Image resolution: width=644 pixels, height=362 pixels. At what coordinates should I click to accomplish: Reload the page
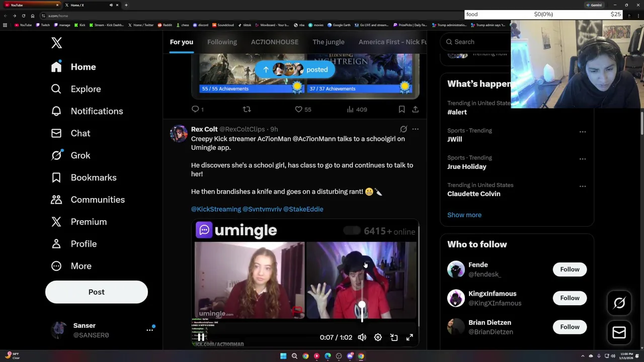coord(23,16)
